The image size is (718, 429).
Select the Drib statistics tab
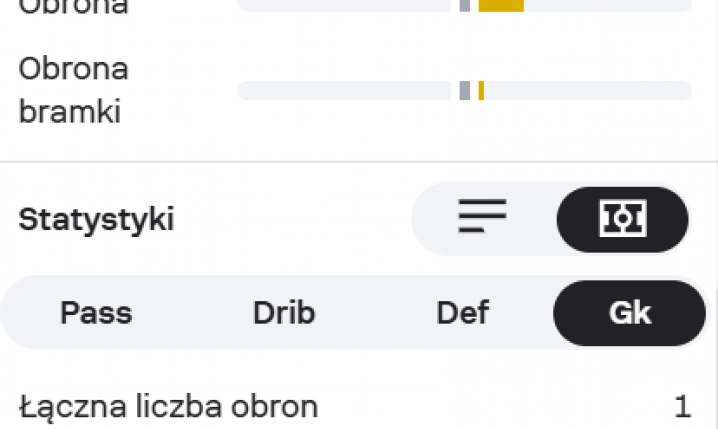click(284, 313)
